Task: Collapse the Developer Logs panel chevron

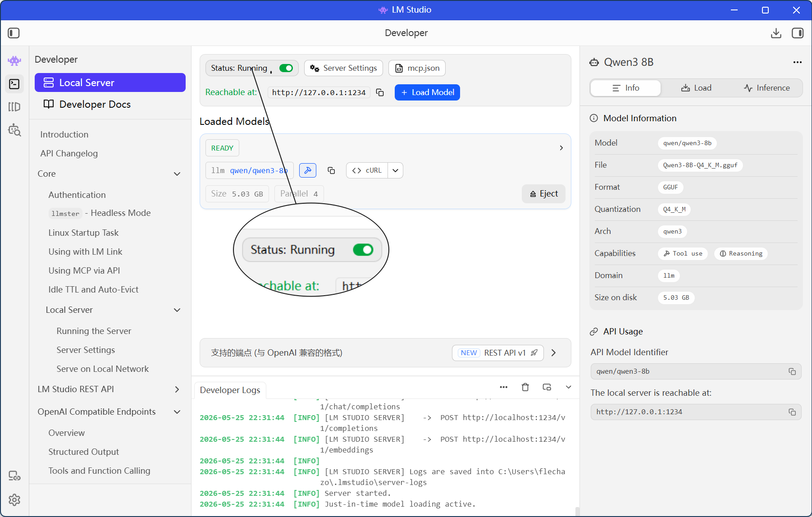Action: [569, 387]
